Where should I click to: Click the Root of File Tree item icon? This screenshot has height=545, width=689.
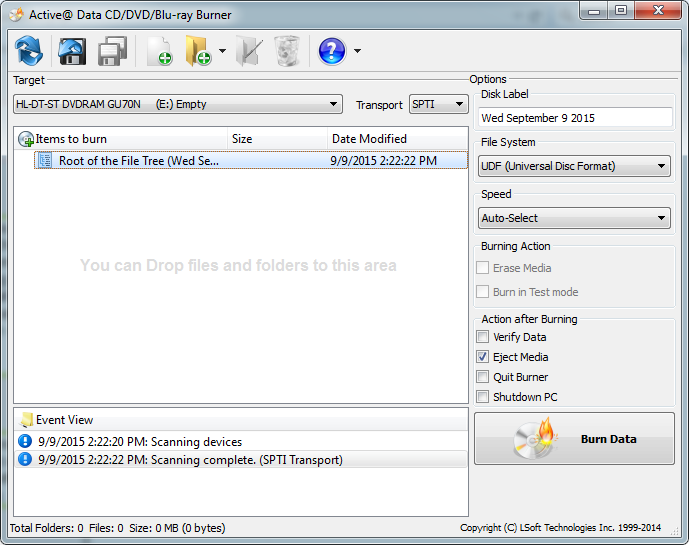(x=45, y=160)
